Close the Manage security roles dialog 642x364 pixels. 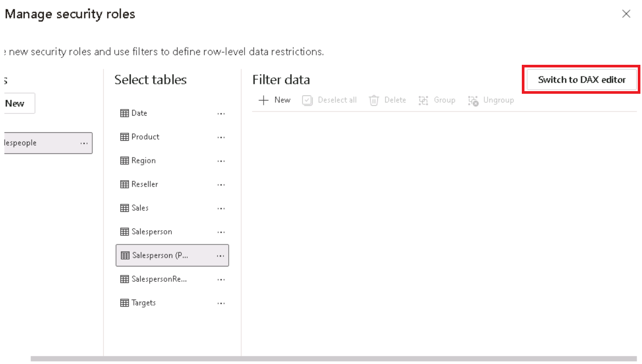626,14
